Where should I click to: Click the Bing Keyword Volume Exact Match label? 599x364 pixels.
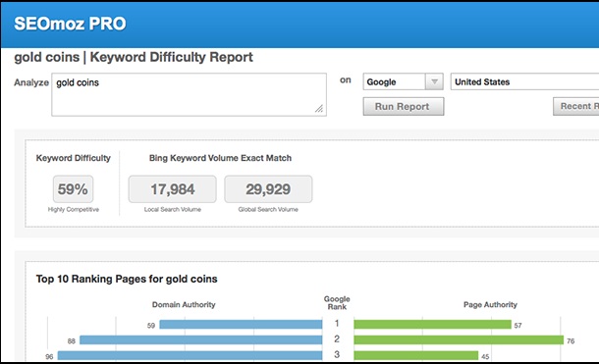[x=220, y=158]
